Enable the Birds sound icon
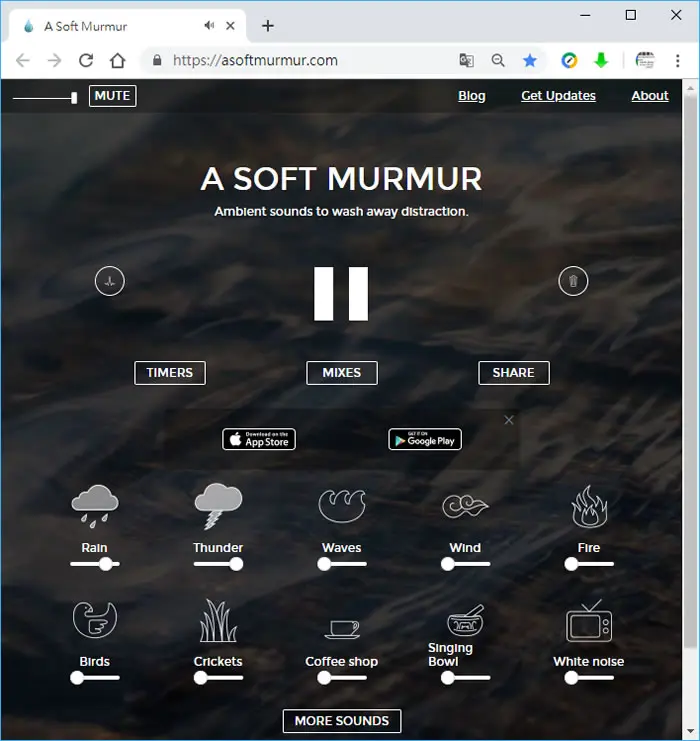This screenshot has width=700, height=741. tap(95, 620)
